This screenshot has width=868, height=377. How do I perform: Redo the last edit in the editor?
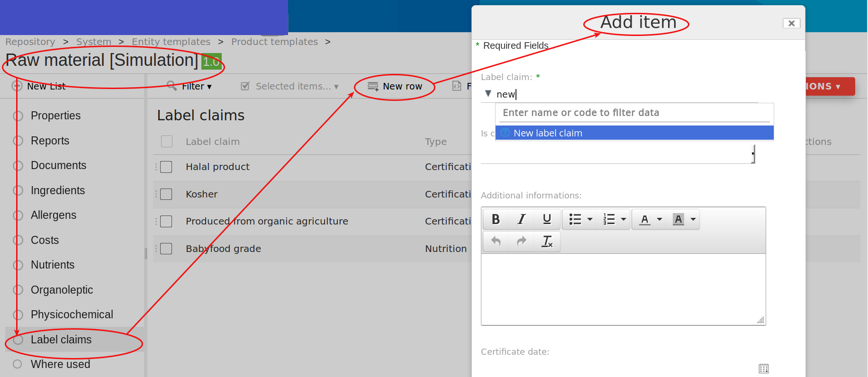(x=521, y=242)
